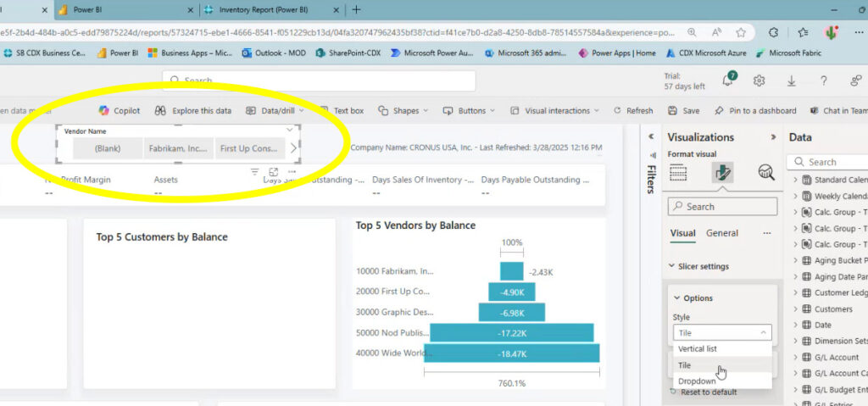Add page to favorites star icon
The height and width of the screenshot is (406, 868).
pyautogui.click(x=741, y=32)
